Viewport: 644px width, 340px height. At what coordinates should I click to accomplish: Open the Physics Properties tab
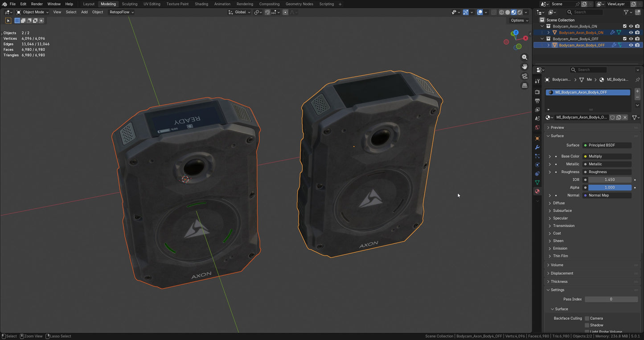click(x=537, y=164)
